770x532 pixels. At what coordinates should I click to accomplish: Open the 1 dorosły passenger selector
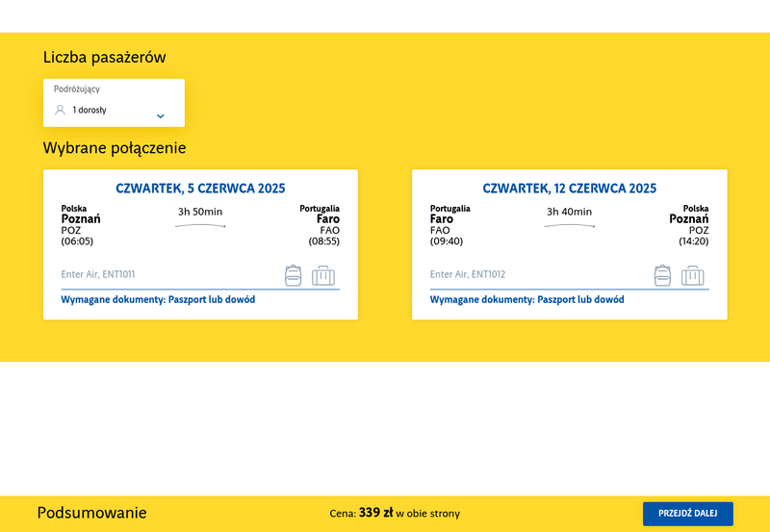(114, 103)
